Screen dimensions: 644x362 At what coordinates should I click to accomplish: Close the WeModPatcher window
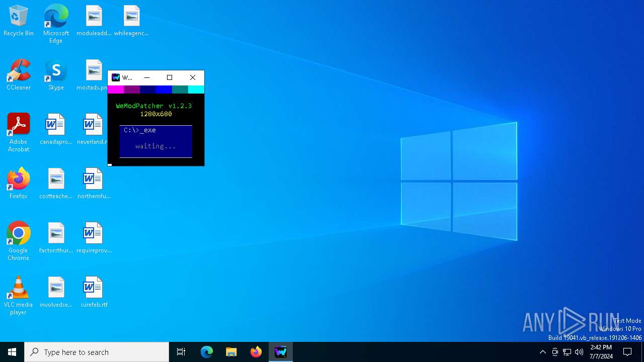[193, 77]
